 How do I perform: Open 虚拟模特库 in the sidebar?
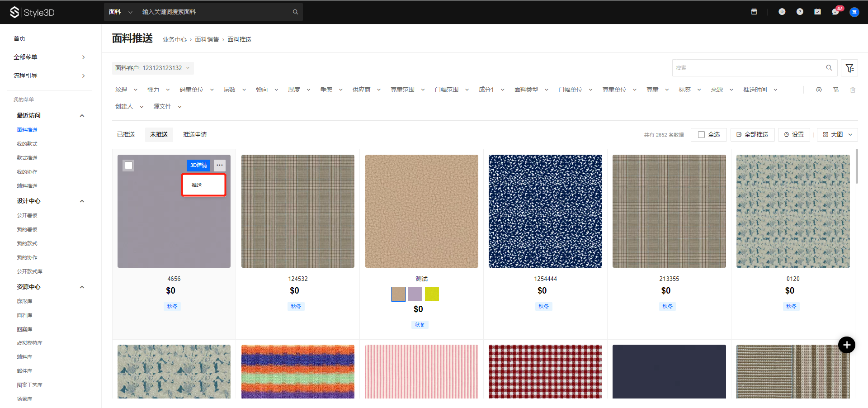coord(30,343)
